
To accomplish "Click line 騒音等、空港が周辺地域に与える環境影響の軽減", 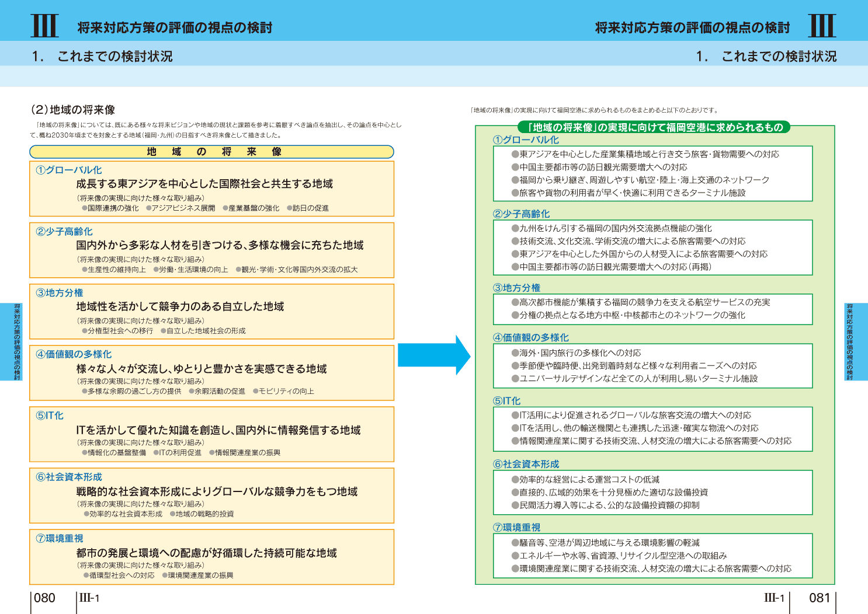I will 605,543.
